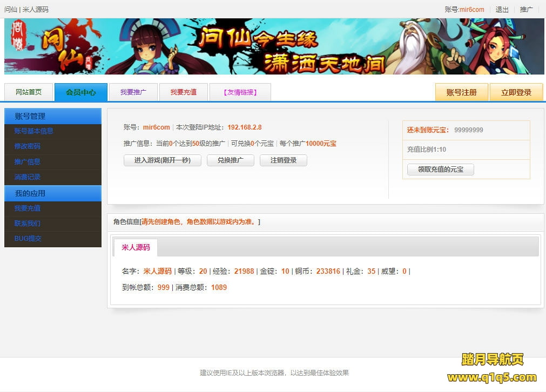Click the 退出 link at top
This screenshot has width=546, height=392.
point(502,10)
